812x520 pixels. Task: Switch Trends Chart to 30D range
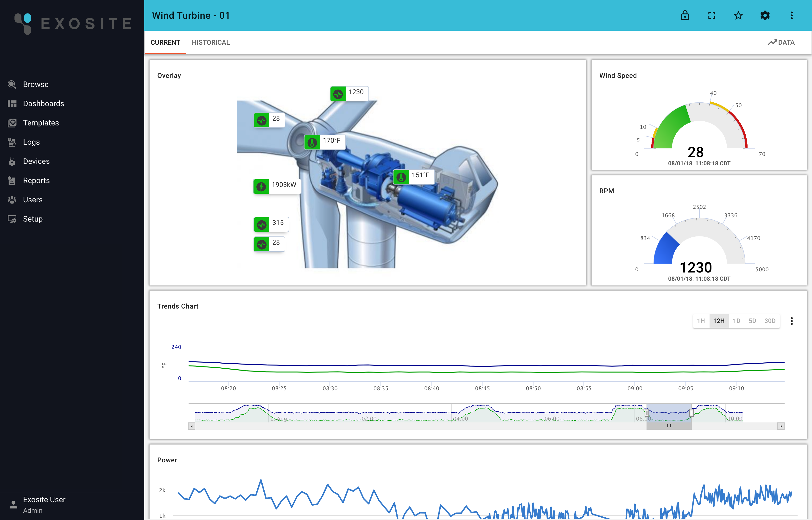tap(770, 321)
